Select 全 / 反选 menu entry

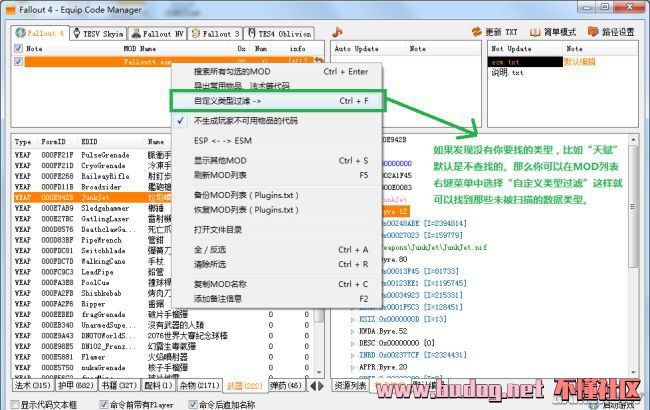click(x=276, y=250)
